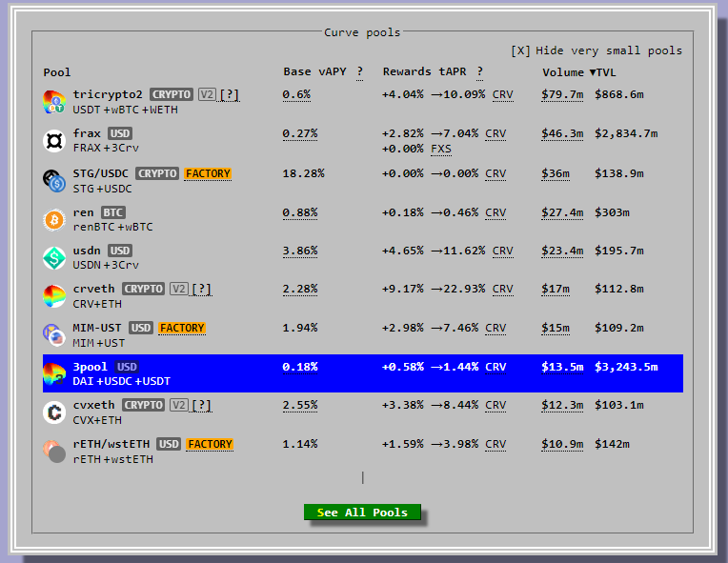This screenshot has width=728, height=563.
Task: Click the $142m TVL value
Action: [x=612, y=444]
